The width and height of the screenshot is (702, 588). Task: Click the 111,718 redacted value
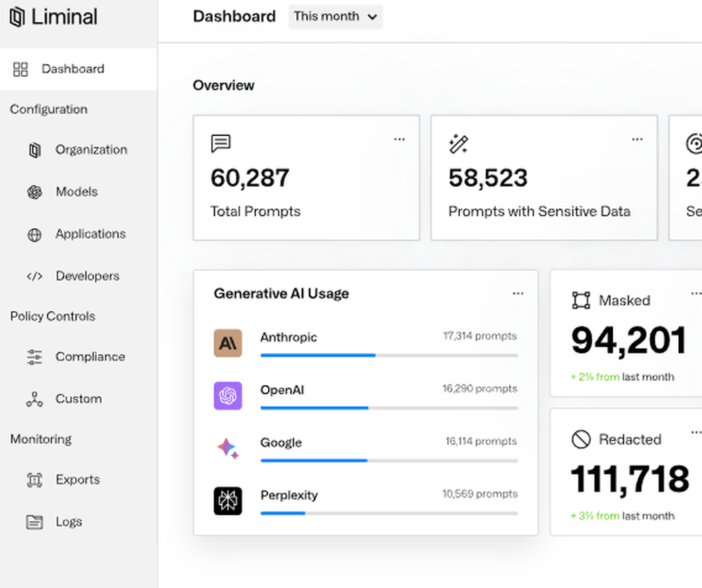click(x=630, y=480)
